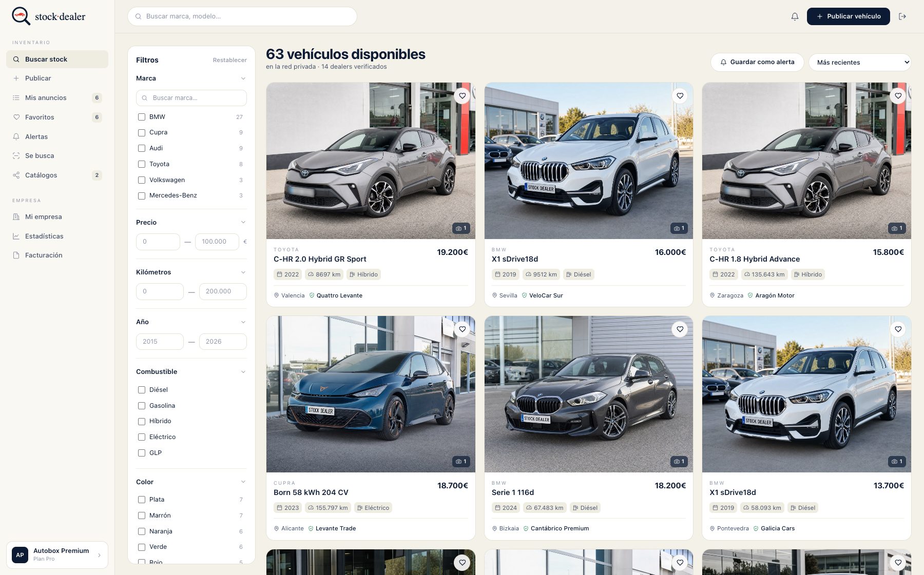Click photo count badge on Born 58 kWh

[461, 462]
